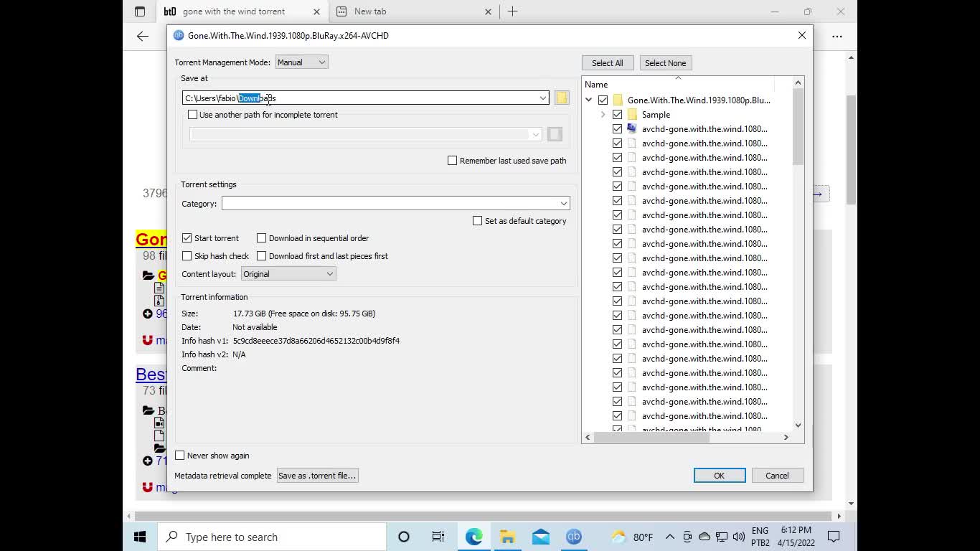The image size is (980, 551).
Task: Open the qBittorrent icon in the taskbar
Action: (574, 537)
